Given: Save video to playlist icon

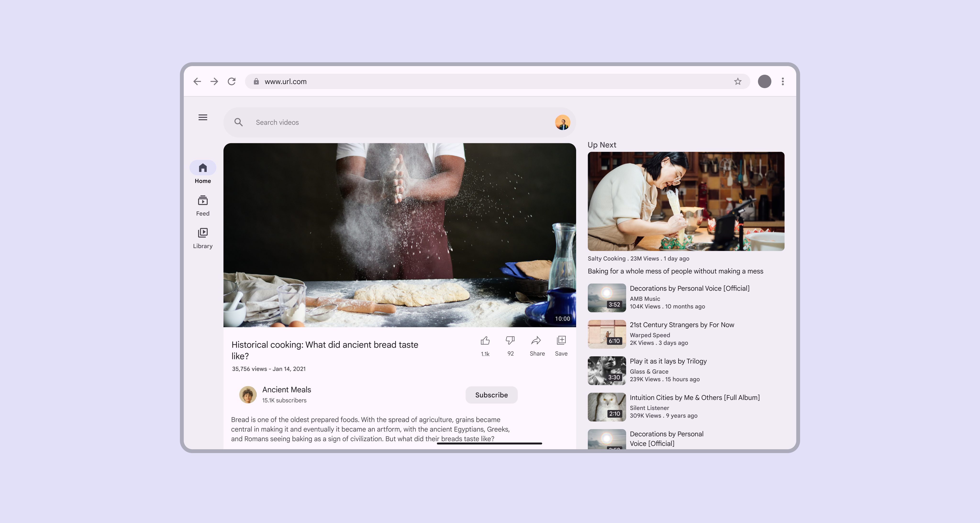Looking at the screenshot, I should pyautogui.click(x=561, y=340).
